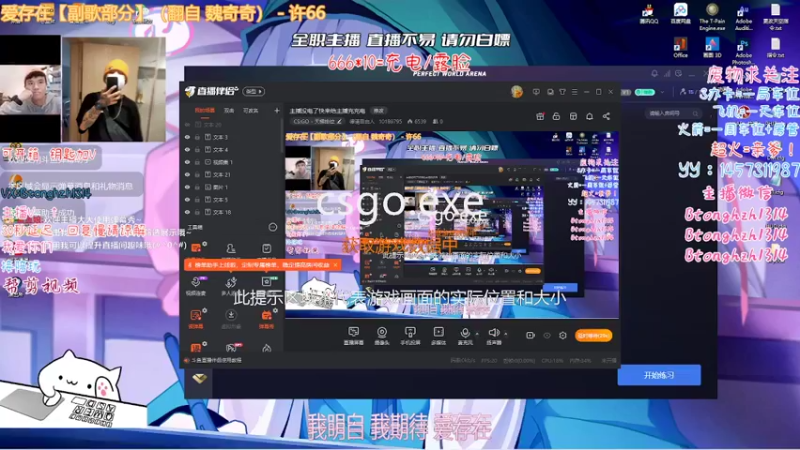Open the hamburger menu in the title bar
The height and width of the screenshot is (450, 800).
pyautogui.click(x=574, y=92)
